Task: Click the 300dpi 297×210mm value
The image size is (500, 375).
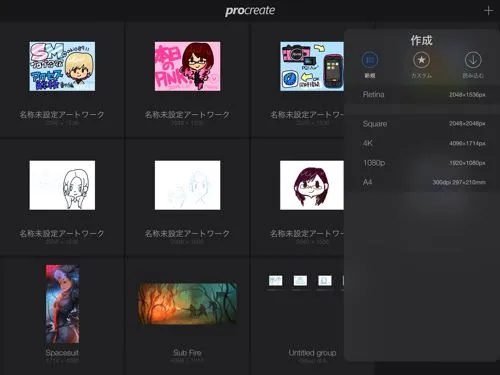Action: click(x=459, y=182)
